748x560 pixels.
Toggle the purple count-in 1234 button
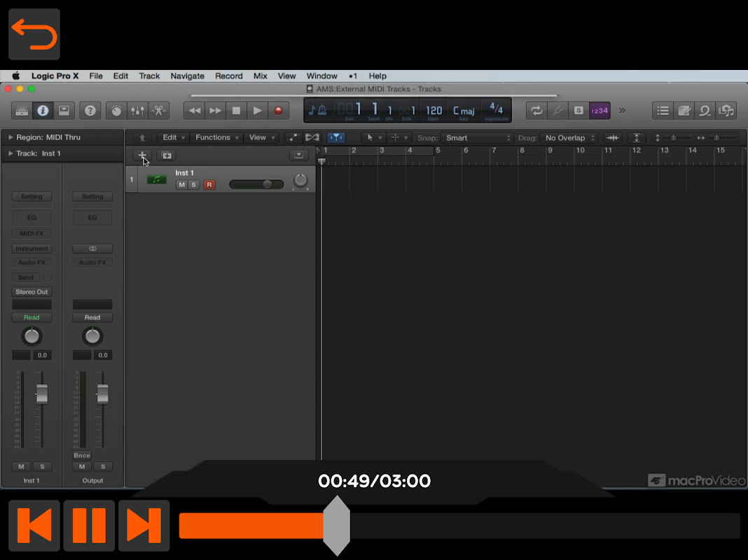pos(600,111)
